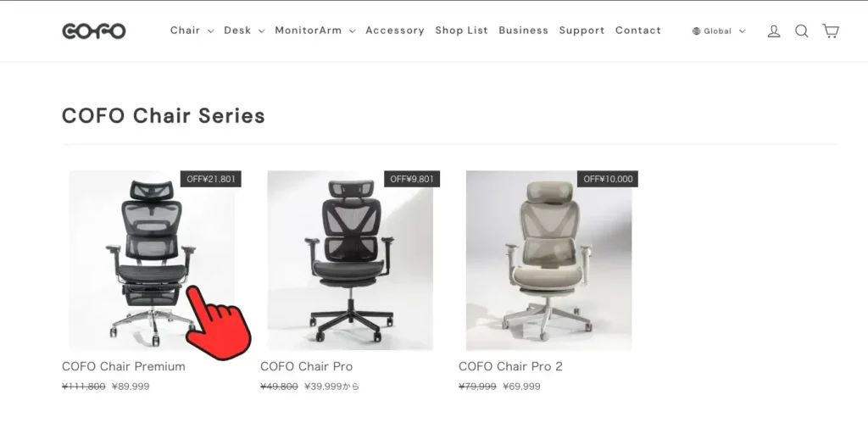868x434 pixels.
Task: Open the Shop List menu item
Action: (x=462, y=31)
